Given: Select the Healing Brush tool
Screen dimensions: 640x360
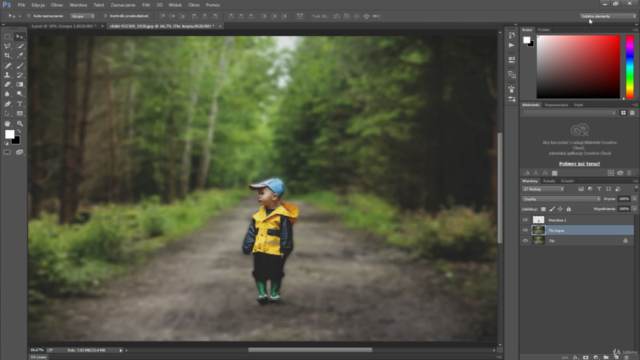Looking at the screenshot, I should coord(7,66).
